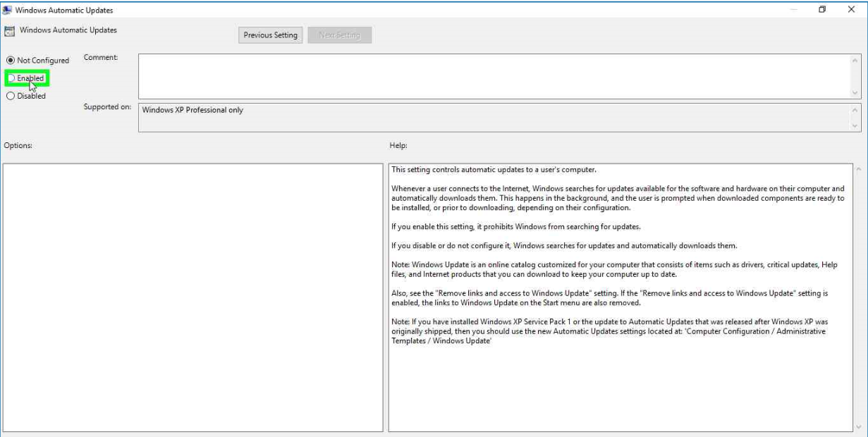868x437 pixels.
Task: Click inside the Comment text box
Action: click(494, 76)
